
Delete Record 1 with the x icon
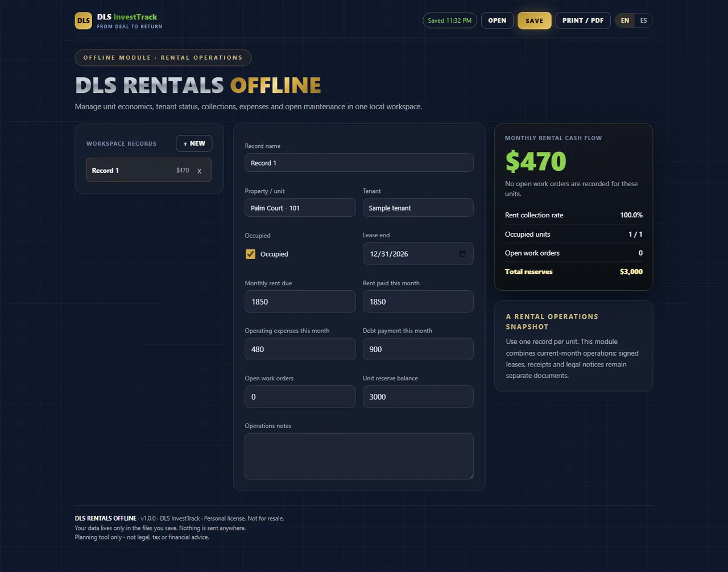click(199, 171)
